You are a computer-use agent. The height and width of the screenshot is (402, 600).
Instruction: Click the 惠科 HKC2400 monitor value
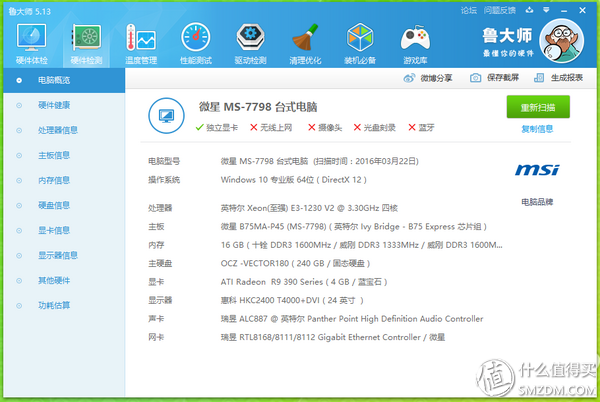click(292, 301)
